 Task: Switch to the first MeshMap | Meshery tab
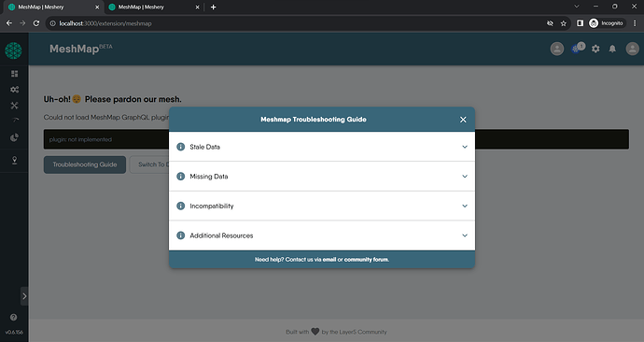[x=52, y=7]
